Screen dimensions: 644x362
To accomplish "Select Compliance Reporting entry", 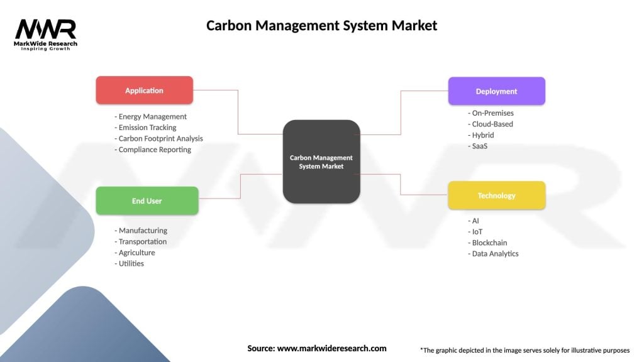I will [x=155, y=150].
